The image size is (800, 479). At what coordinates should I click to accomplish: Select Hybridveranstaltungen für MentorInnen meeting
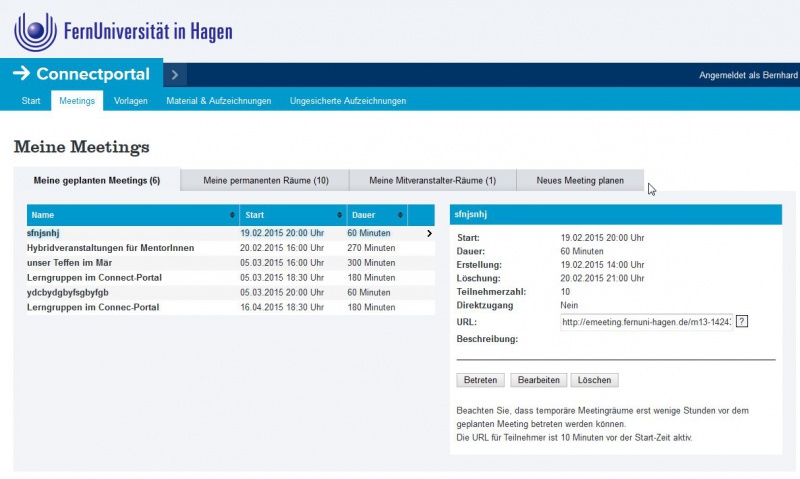click(231, 248)
